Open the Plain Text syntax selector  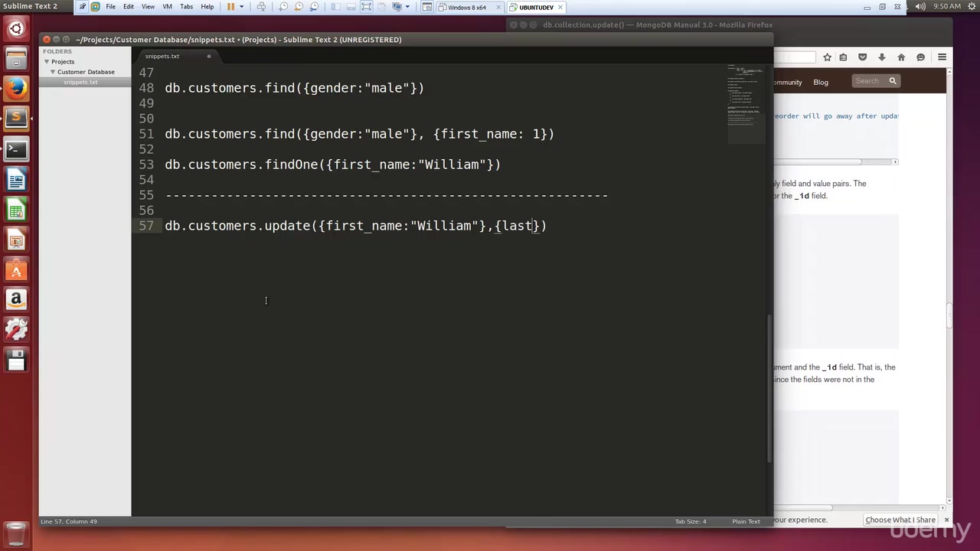pyautogui.click(x=746, y=521)
